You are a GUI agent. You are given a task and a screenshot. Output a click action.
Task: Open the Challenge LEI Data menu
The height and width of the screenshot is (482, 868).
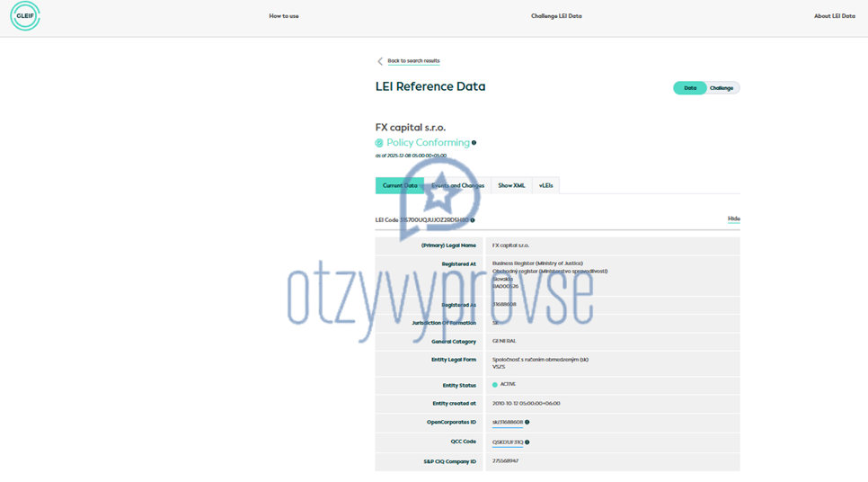tap(556, 16)
